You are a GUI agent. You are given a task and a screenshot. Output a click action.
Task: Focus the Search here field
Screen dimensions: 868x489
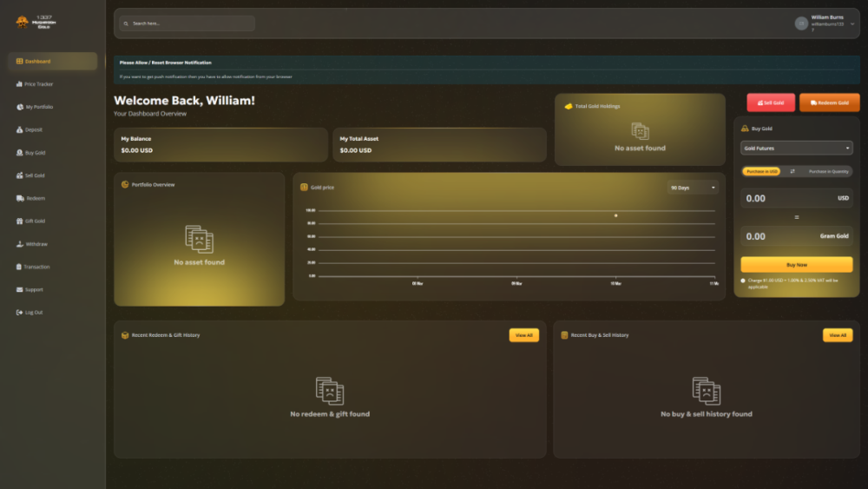tap(187, 23)
